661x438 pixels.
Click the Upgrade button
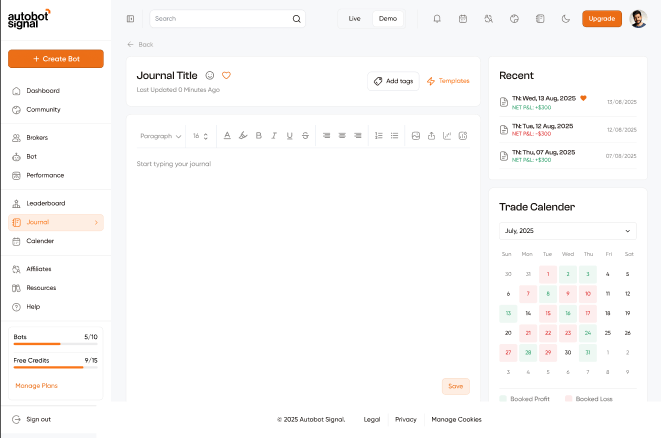point(602,19)
